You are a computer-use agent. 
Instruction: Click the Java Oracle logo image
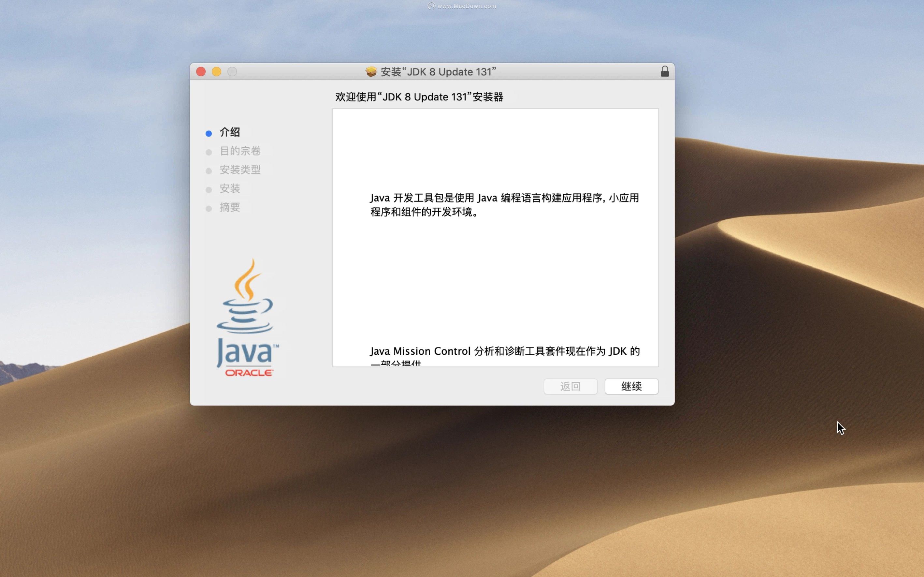tap(248, 318)
